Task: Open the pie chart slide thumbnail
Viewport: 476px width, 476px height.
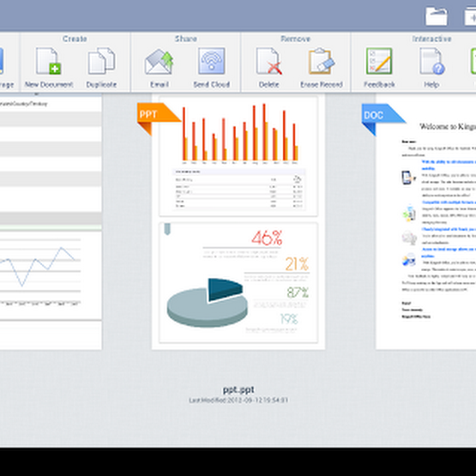Action: click(238, 283)
